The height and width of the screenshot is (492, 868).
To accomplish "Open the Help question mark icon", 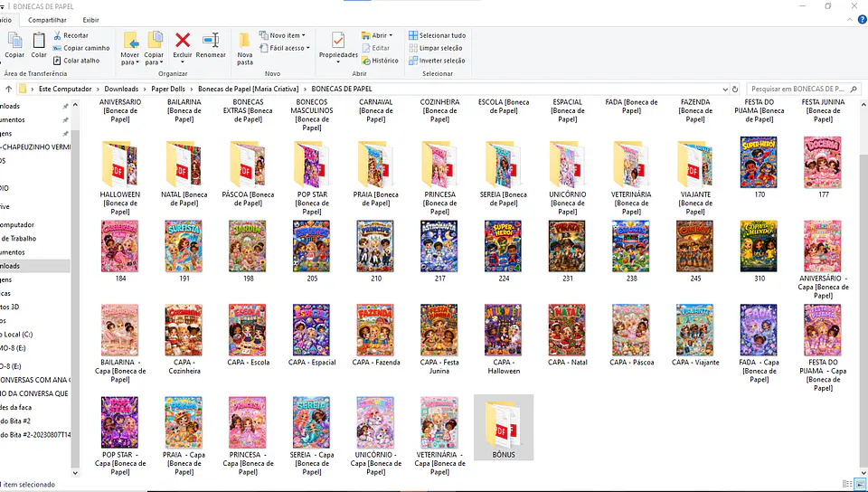I will click(x=862, y=19).
